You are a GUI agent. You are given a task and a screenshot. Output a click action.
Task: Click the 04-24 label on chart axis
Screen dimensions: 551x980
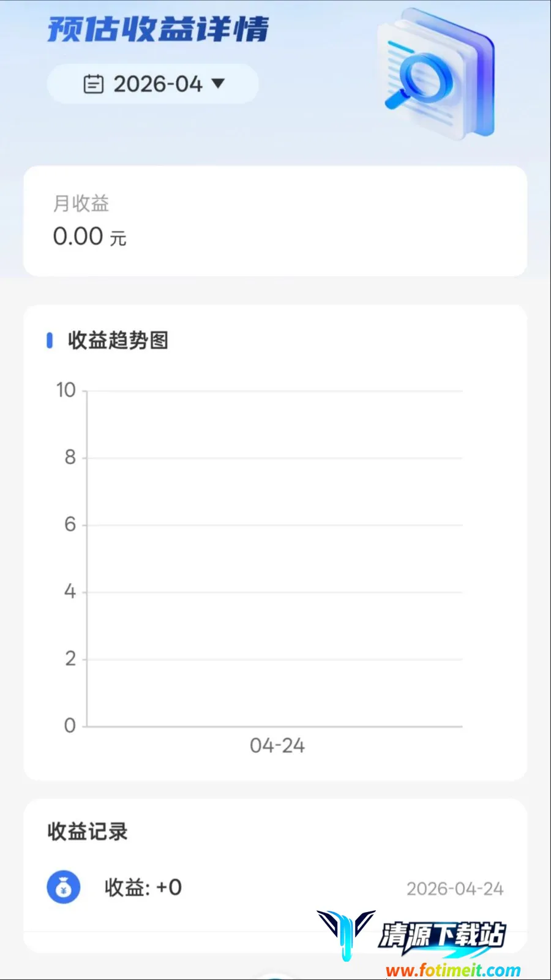277,745
